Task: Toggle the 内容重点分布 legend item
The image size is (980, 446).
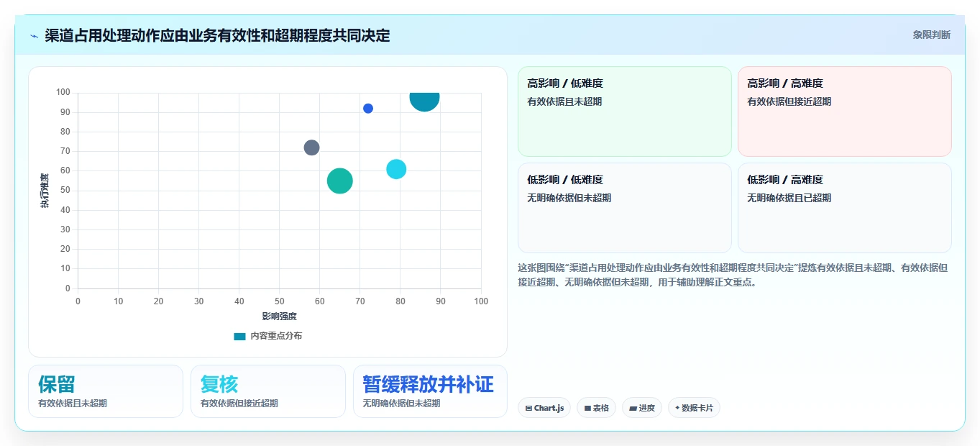Action: pos(268,336)
